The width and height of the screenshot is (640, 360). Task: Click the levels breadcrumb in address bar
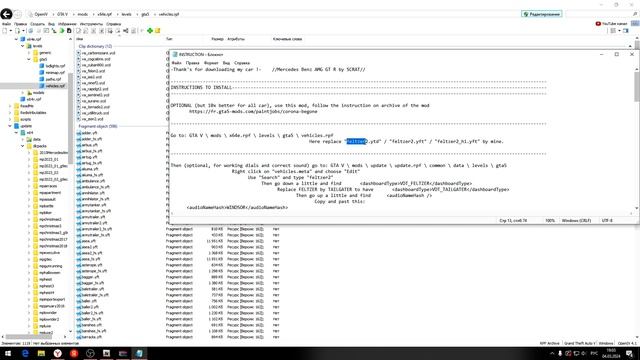point(127,14)
